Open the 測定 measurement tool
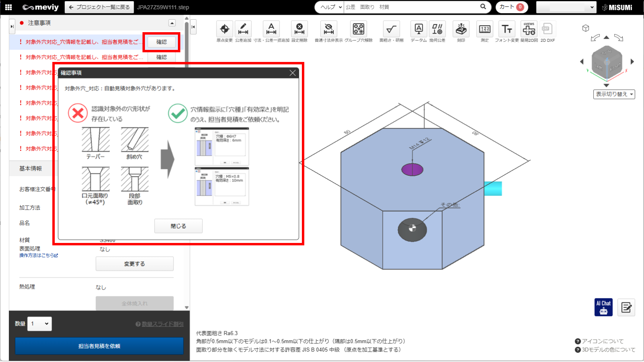This screenshot has width=644, height=362. coord(485,29)
